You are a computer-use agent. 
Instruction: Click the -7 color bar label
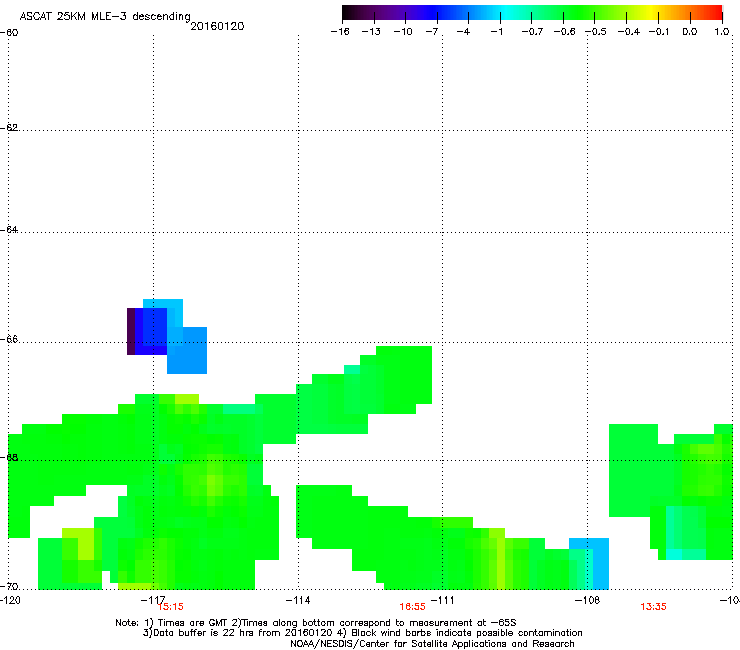click(x=432, y=32)
